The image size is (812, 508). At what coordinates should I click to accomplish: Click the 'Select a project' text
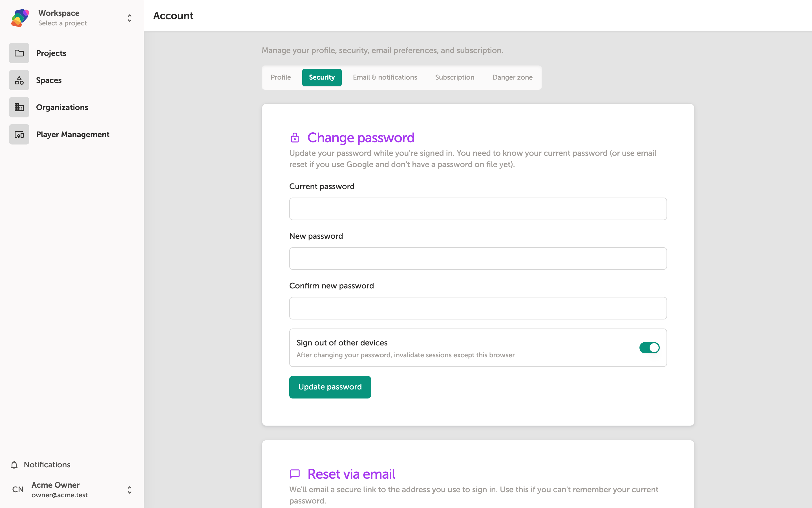click(62, 23)
